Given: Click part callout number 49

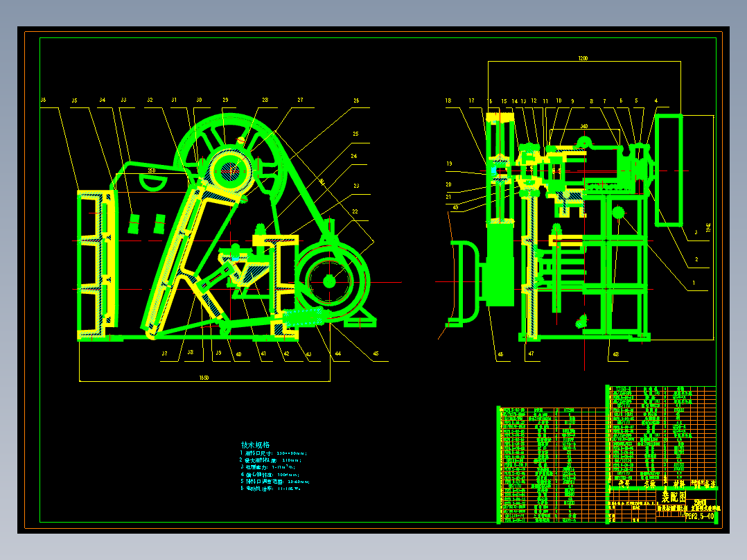Looking at the screenshot, I should 456,207.
